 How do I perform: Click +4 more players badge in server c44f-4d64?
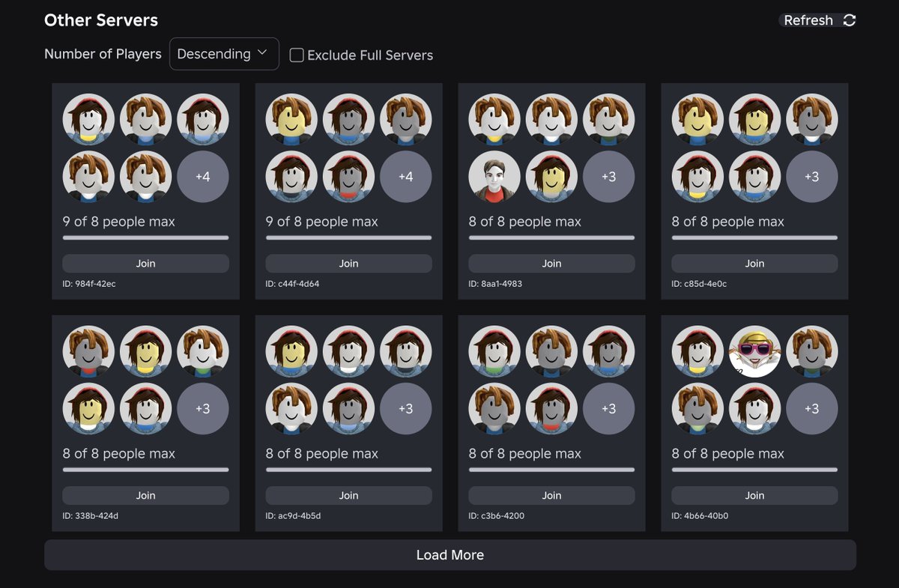[406, 177]
